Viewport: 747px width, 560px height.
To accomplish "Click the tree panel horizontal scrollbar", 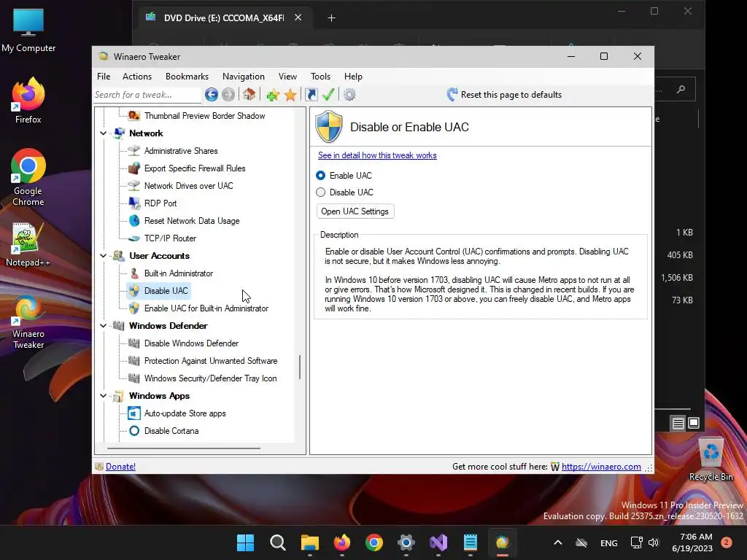I will (x=184, y=448).
